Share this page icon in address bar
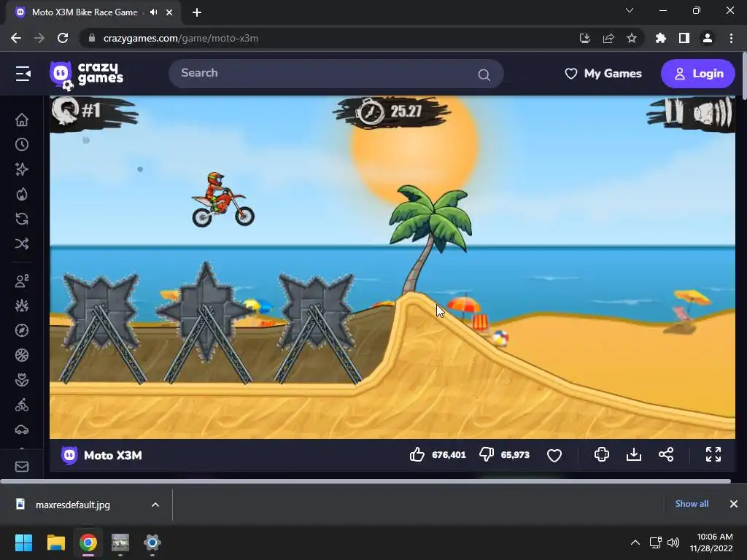Image resolution: width=747 pixels, height=560 pixels. (x=608, y=38)
